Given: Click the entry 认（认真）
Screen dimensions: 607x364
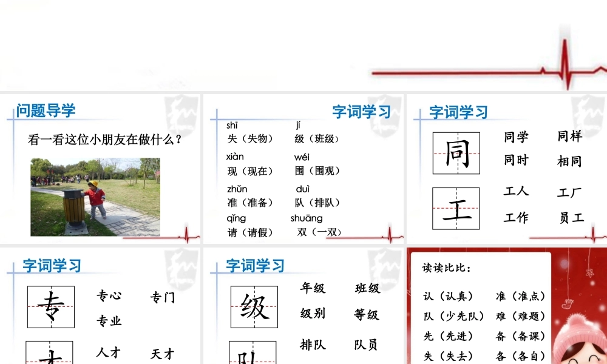Looking at the screenshot, I should tap(449, 296).
